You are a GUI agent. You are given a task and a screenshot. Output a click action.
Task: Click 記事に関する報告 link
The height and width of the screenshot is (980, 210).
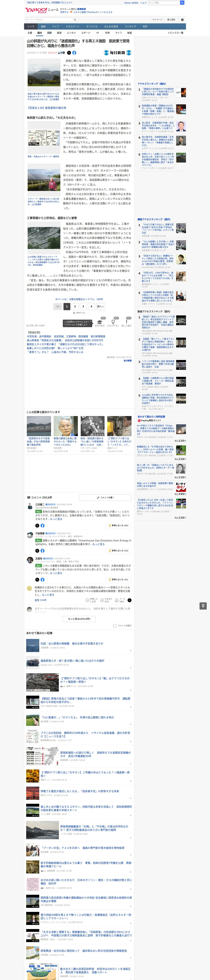[x=36, y=326]
